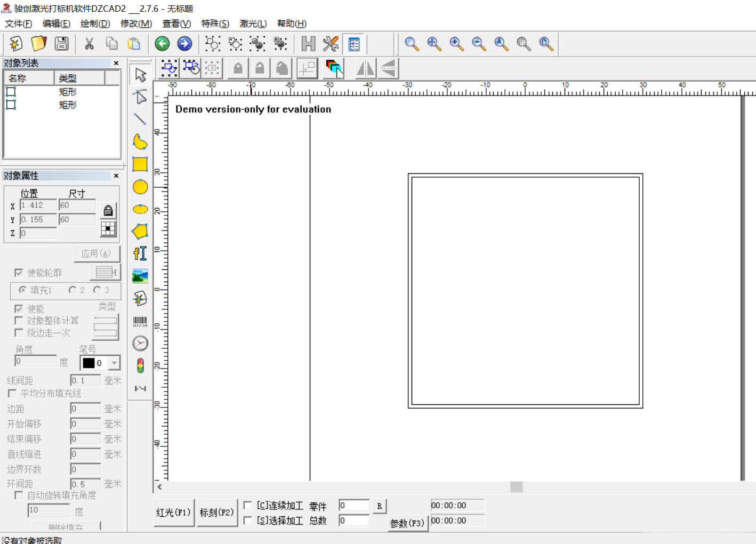Viewport: 756px width, 544px height.
Task: Close the 对象属性 panel
Action: pos(116,175)
